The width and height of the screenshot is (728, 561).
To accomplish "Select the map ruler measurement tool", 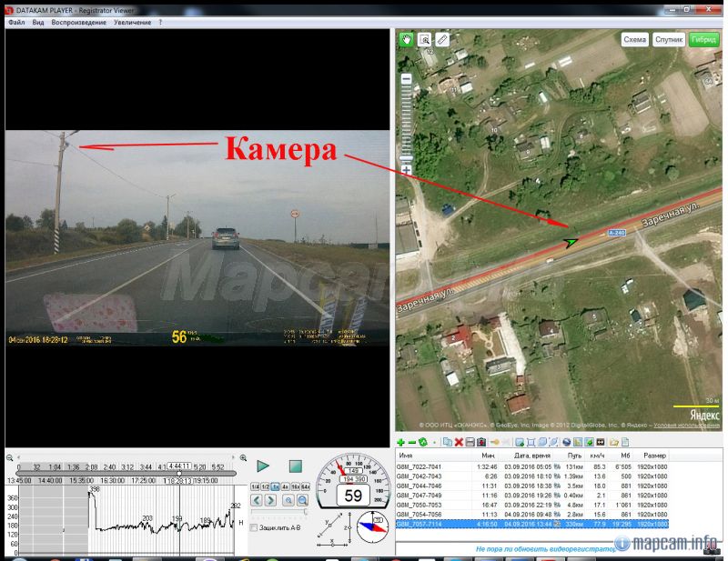I will (x=442, y=39).
